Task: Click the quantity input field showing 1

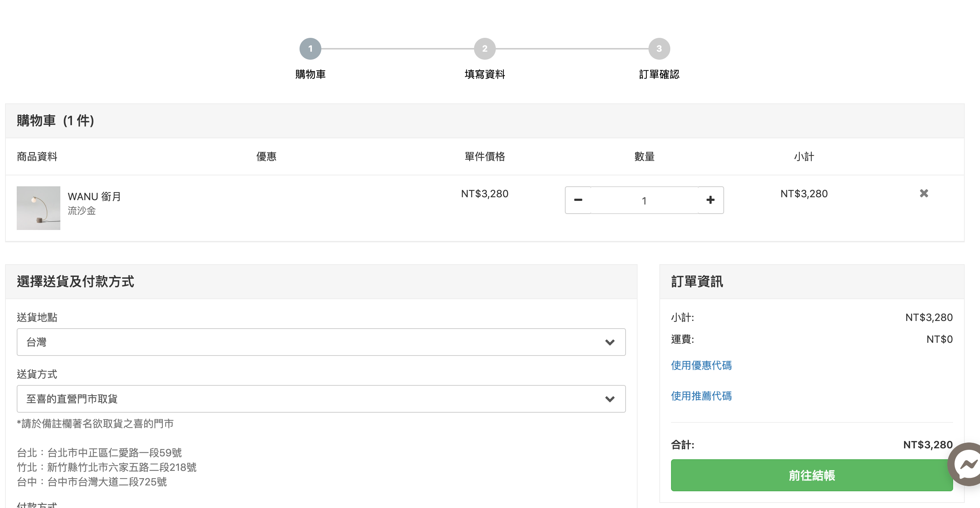Action: (x=644, y=200)
